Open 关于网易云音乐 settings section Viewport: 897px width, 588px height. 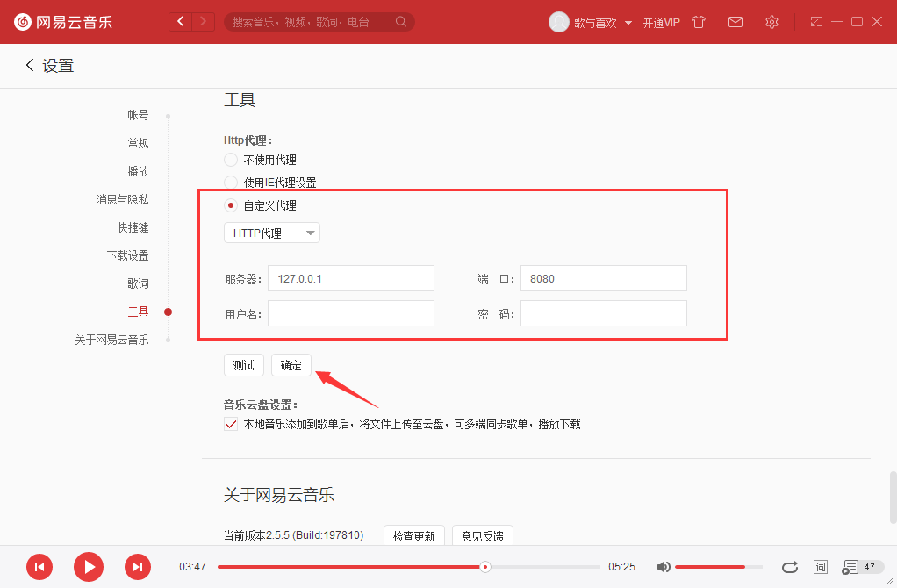111,340
